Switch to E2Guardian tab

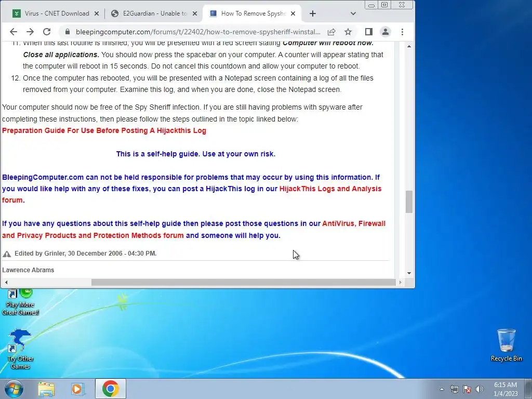tap(154, 14)
